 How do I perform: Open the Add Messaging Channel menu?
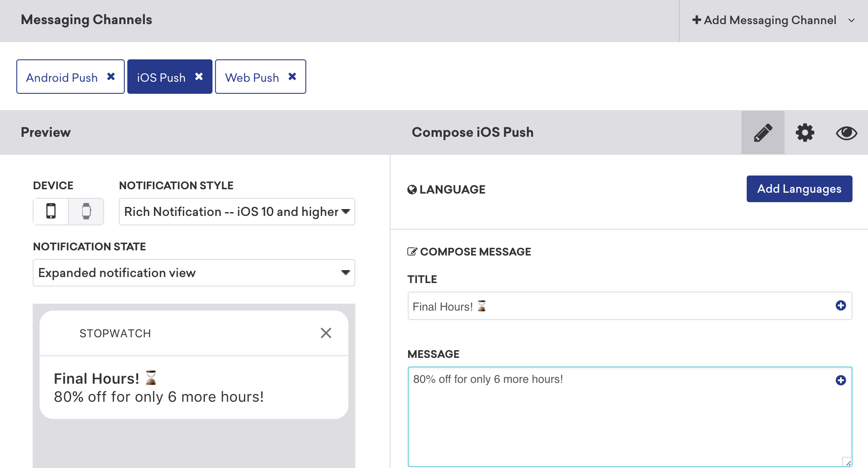click(x=773, y=20)
